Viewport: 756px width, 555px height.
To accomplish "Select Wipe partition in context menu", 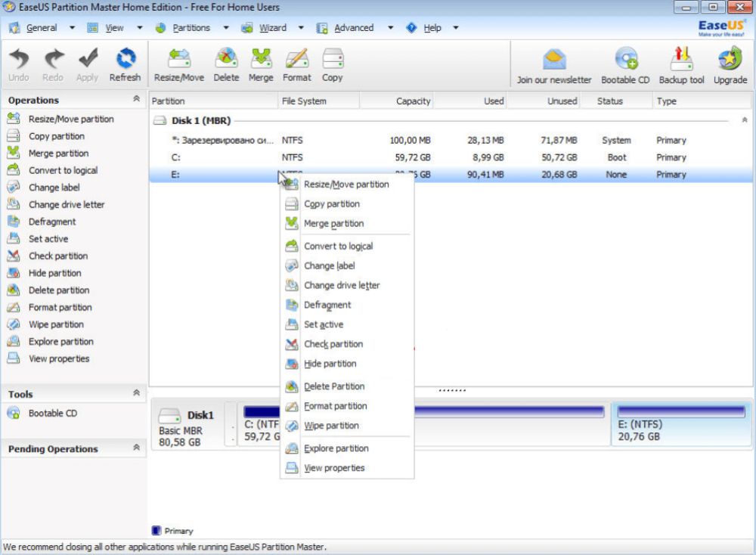I will (331, 426).
